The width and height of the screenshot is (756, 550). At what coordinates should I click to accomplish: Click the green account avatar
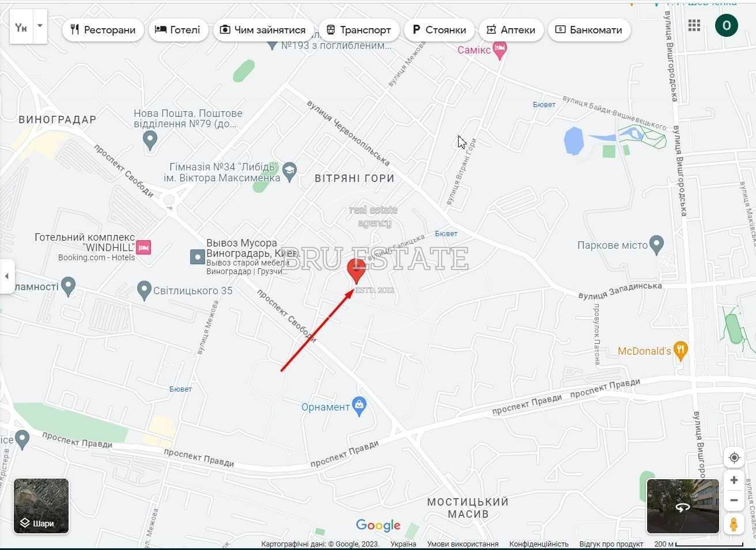pyautogui.click(x=726, y=25)
